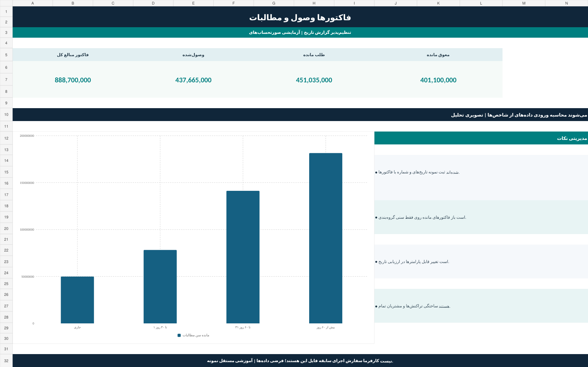Screen dimensions: 588x367
Task: Click the title cell فاکتورها وصول و مطالبات
Action: (x=300, y=17)
